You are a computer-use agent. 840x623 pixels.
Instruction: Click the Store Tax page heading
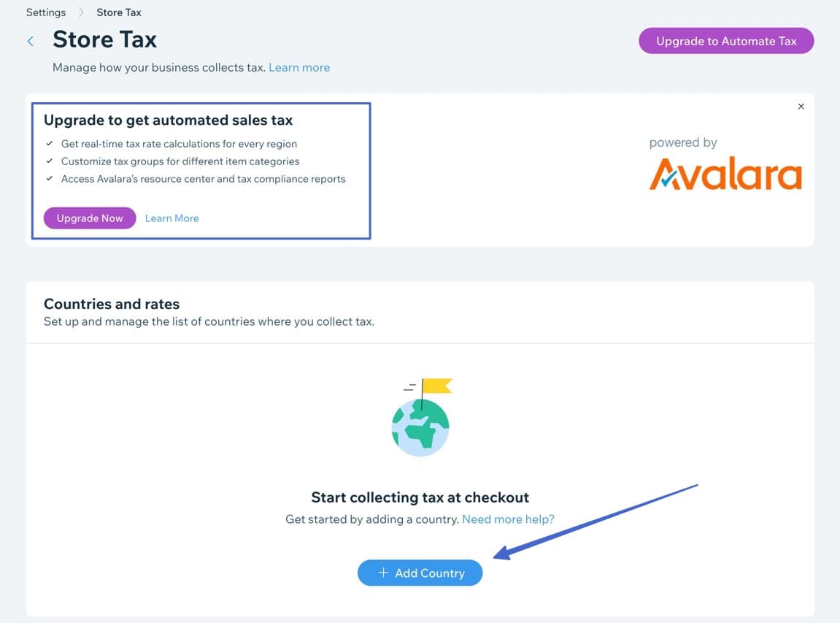point(104,39)
